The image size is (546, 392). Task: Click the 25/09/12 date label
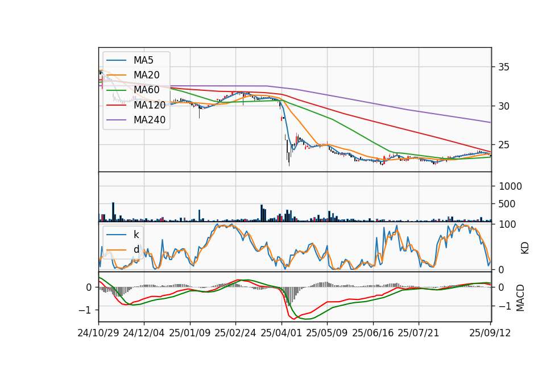490,333
